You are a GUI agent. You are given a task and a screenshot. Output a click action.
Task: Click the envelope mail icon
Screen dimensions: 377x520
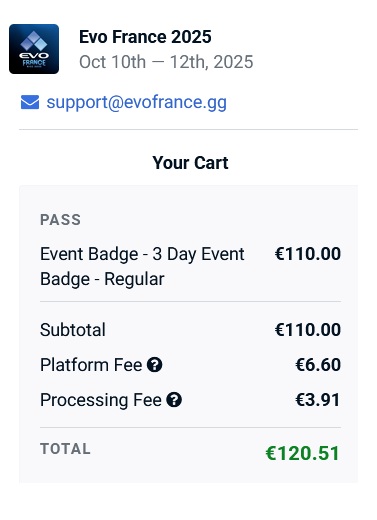tap(30, 102)
